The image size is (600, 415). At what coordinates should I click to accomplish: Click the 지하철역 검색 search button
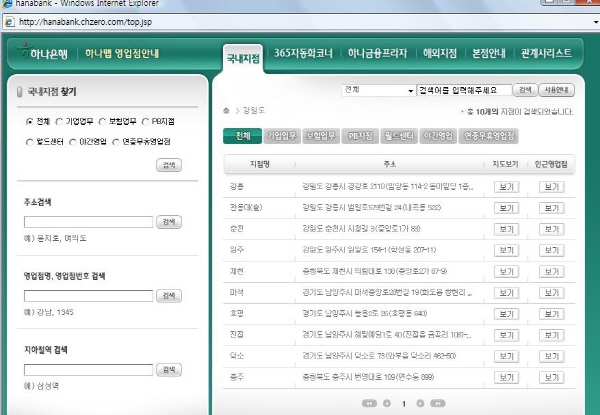coord(169,369)
